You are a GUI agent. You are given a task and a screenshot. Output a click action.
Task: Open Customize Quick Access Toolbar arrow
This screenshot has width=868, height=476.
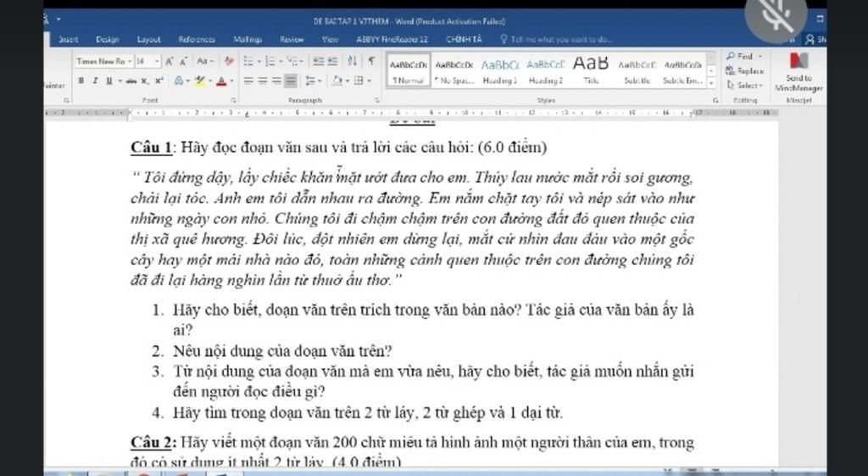pyautogui.click(x=58, y=19)
